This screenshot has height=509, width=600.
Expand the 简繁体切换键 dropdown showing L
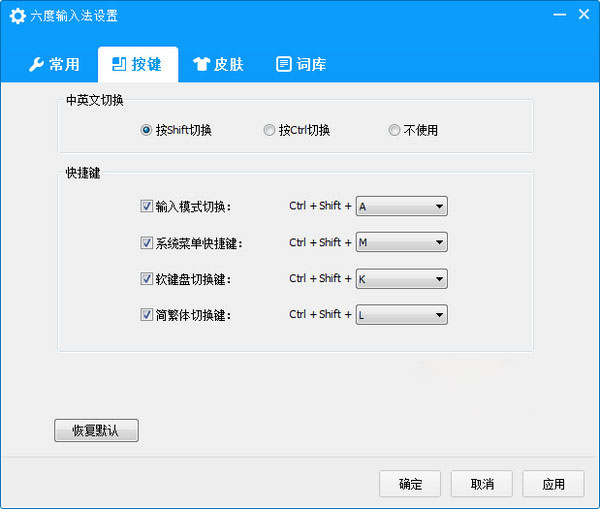(x=401, y=315)
